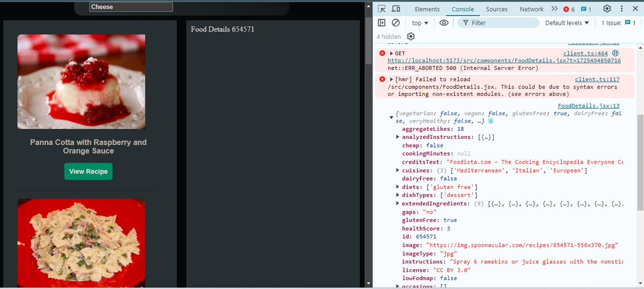This screenshot has width=644, height=289.
Task: Click the glutenFree: true row
Action: [x=429, y=220]
